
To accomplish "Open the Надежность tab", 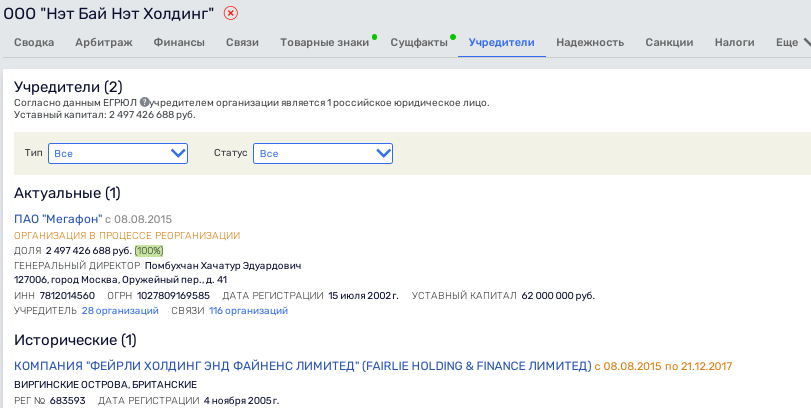I will tap(590, 43).
